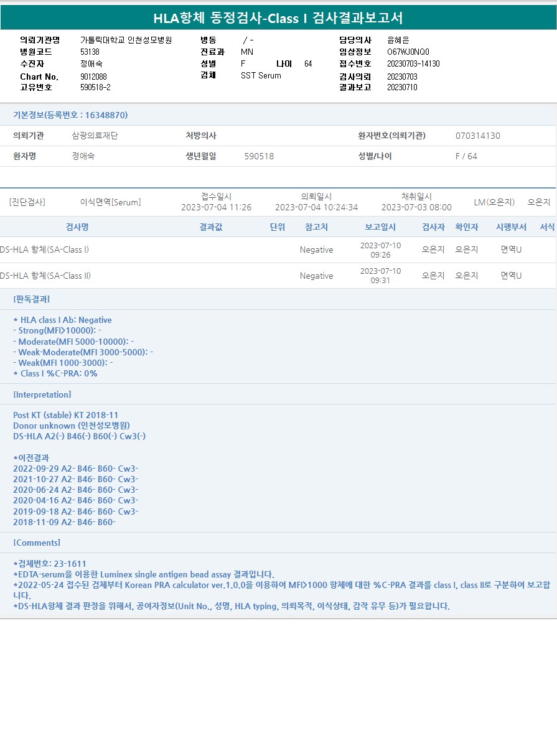557x756 pixels.
Task: Click the [Interpretation] section header
Action: click(x=42, y=394)
